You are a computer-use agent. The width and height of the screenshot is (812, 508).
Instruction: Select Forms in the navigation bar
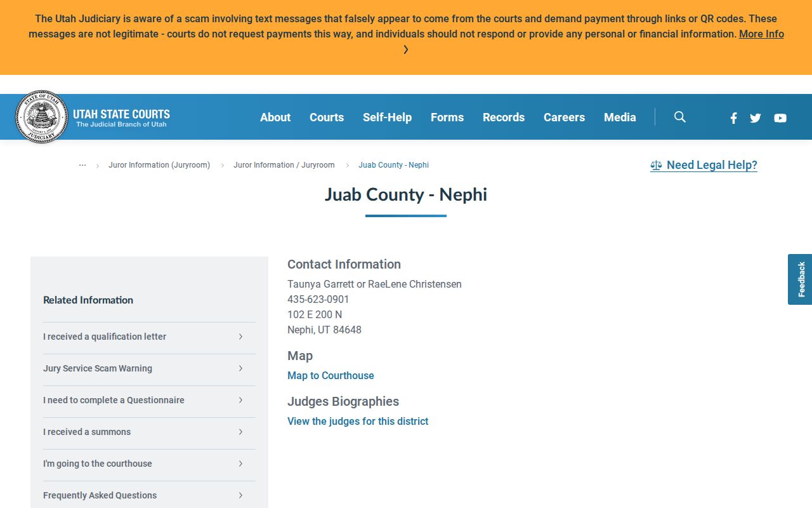(447, 117)
